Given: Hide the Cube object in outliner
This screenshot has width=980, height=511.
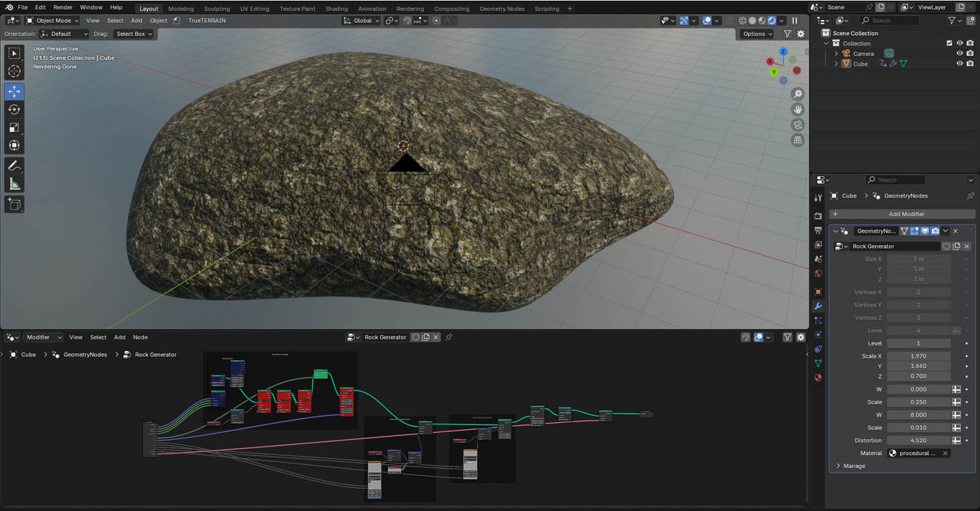Looking at the screenshot, I should click(959, 64).
